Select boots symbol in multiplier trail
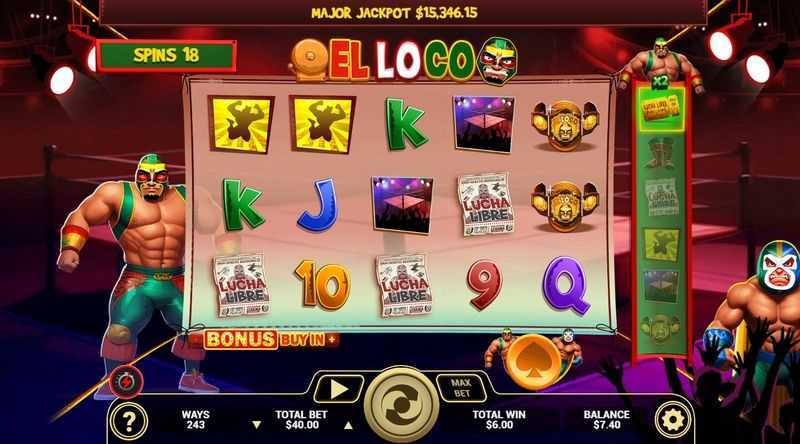 pos(660,153)
